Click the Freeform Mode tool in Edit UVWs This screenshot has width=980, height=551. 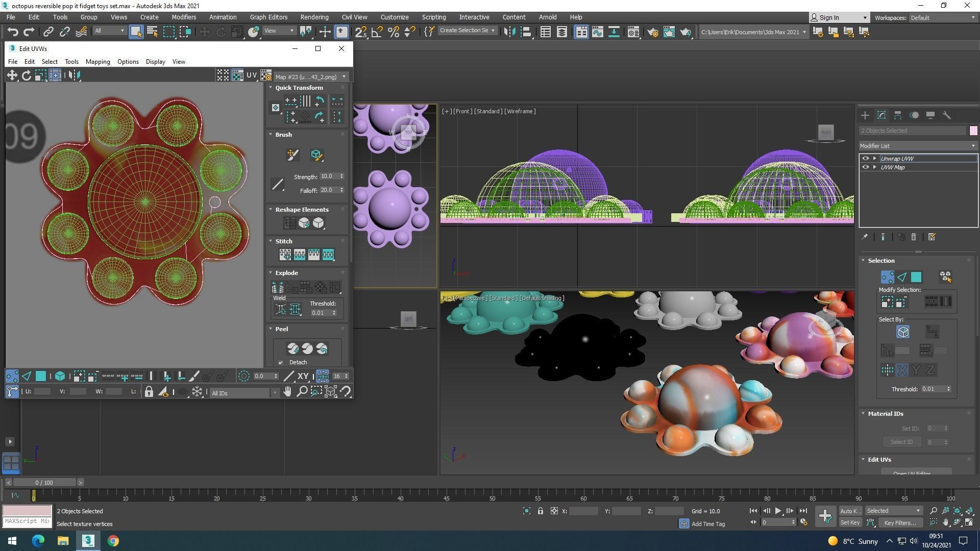55,76
